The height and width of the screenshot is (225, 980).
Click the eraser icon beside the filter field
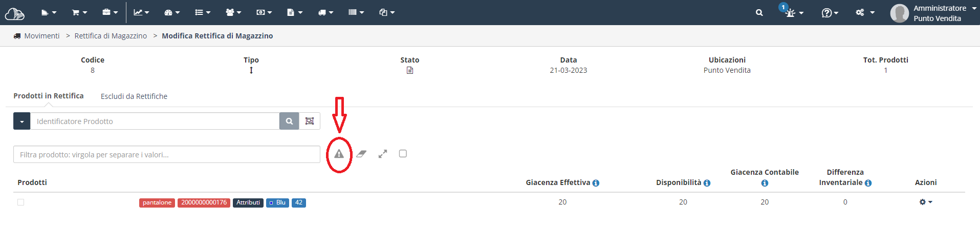[x=361, y=154]
